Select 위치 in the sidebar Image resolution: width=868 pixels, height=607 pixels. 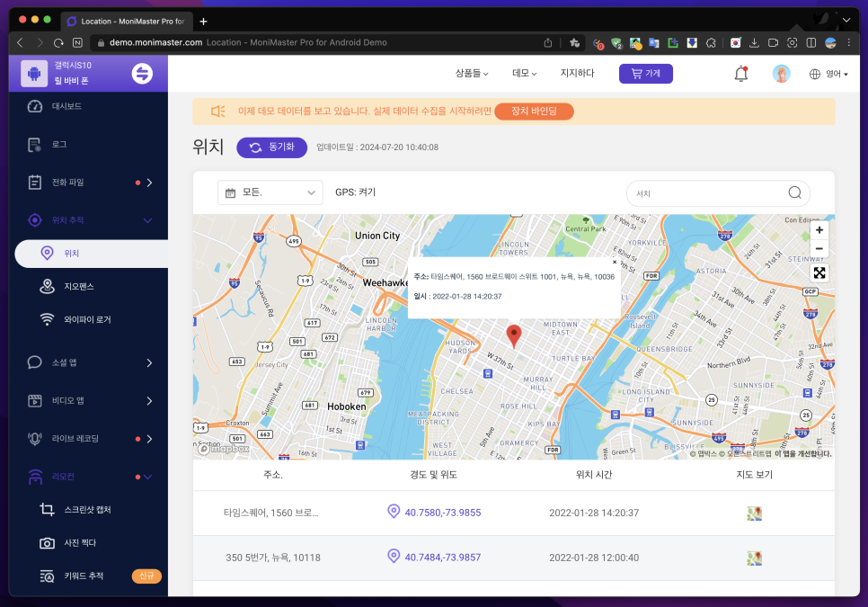[x=92, y=254]
